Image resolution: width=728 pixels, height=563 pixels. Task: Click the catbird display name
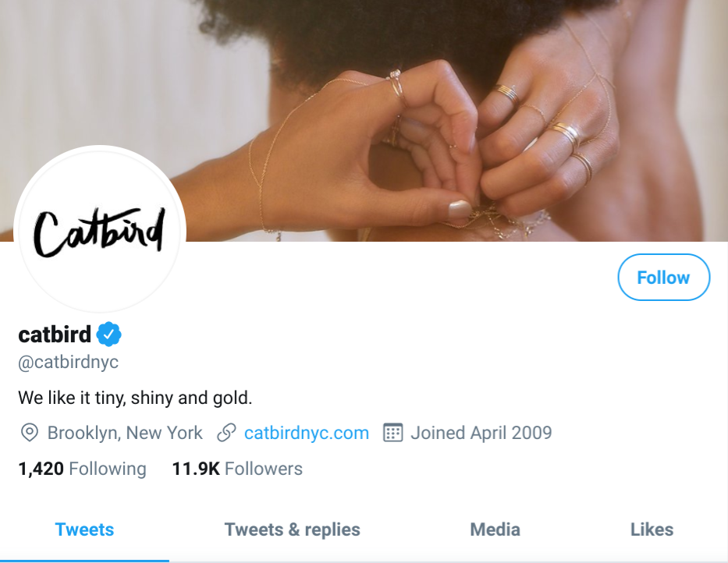pyautogui.click(x=55, y=335)
